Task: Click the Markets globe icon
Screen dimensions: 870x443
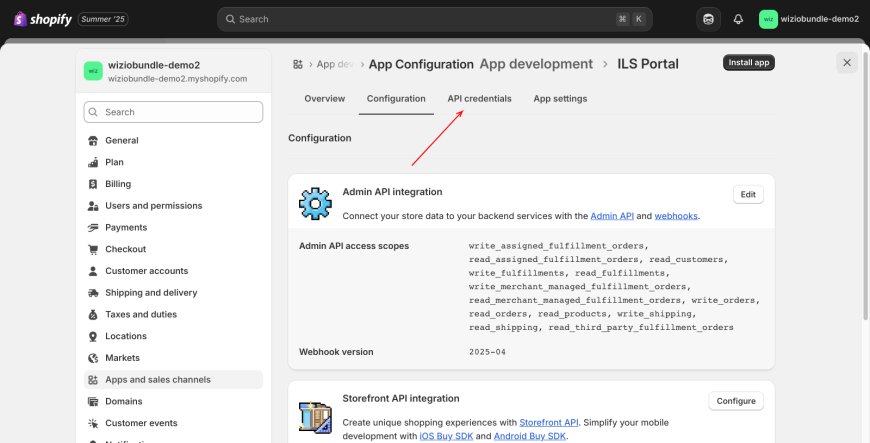Action: click(93, 358)
